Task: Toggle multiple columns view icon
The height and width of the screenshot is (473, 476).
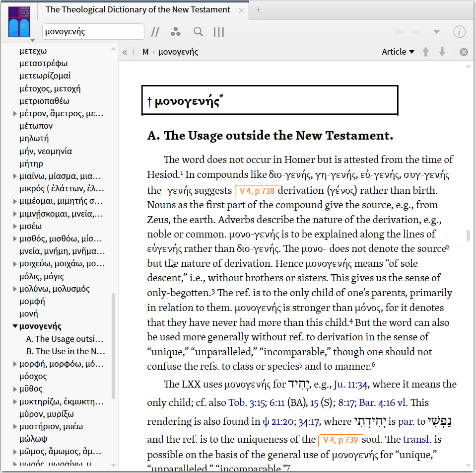Action: coord(219,32)
